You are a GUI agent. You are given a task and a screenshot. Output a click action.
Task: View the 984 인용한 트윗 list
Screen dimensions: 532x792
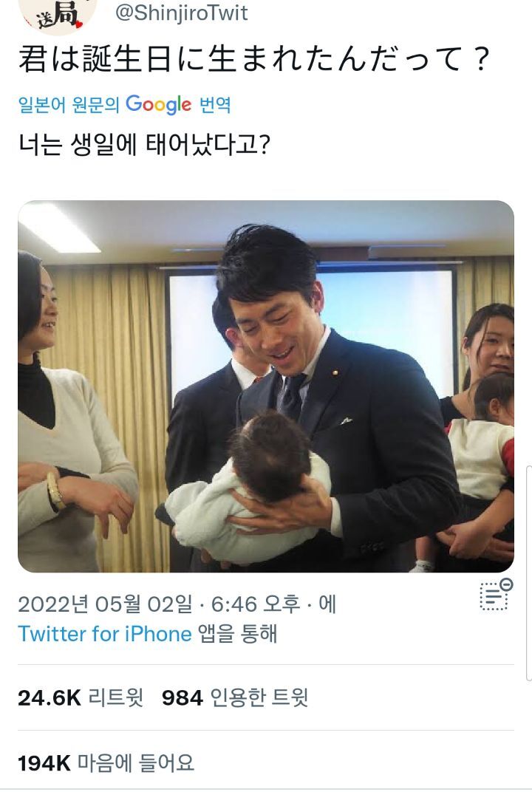click(235, 697)
